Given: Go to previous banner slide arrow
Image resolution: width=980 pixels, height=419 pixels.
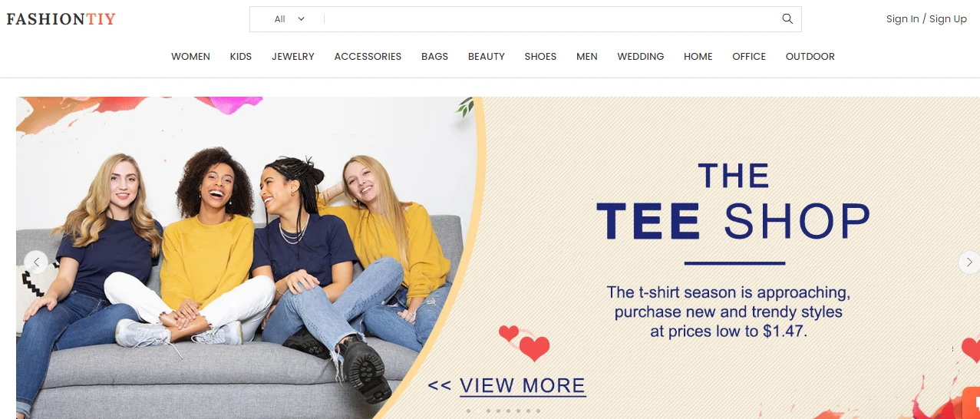Looking at the screenshot, I should (x=35, y=262).
